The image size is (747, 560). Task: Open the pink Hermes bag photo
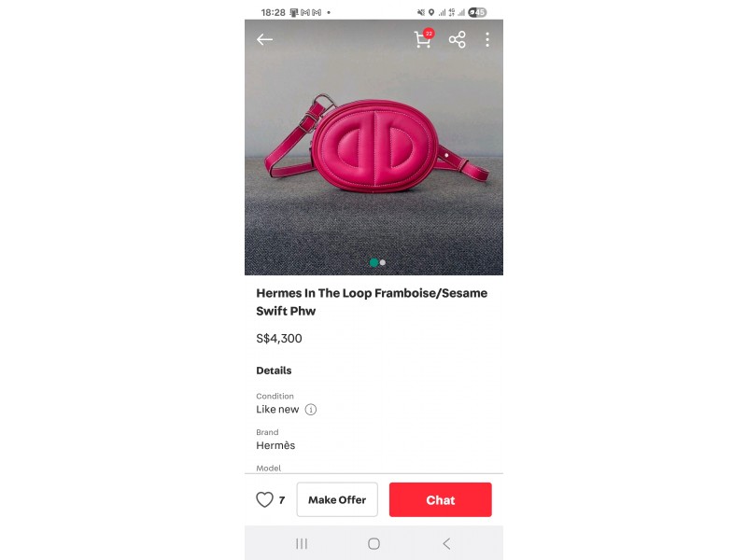coord(374,147)
